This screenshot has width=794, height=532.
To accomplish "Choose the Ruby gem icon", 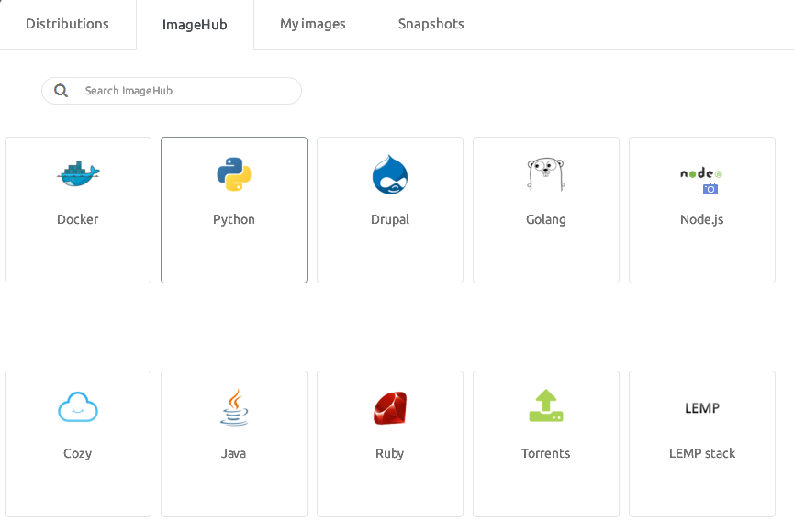I will coord(390,407).
